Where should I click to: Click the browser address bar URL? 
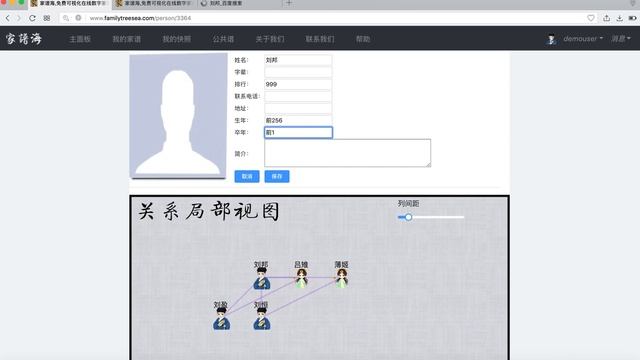(140, 18)
